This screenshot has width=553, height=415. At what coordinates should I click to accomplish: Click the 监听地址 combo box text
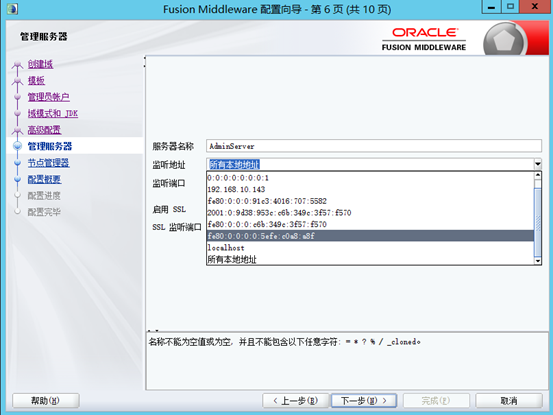click(x=370, y=164)
